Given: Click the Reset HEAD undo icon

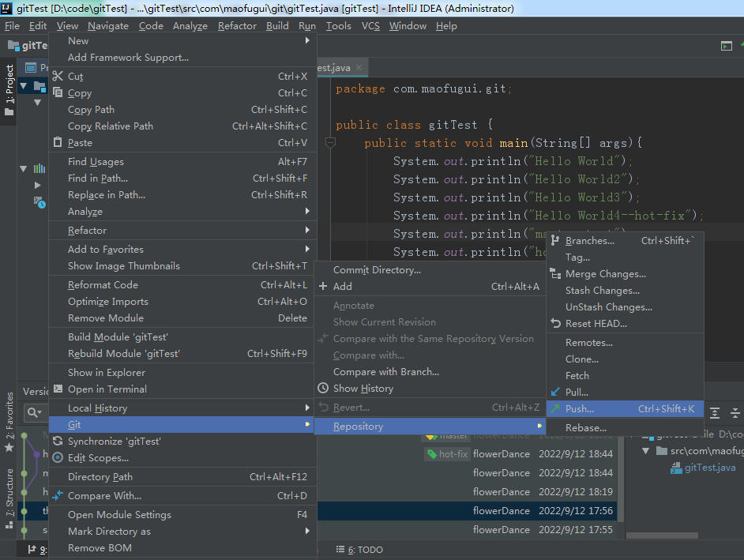Looking at the screenshot, I should 555,324.
